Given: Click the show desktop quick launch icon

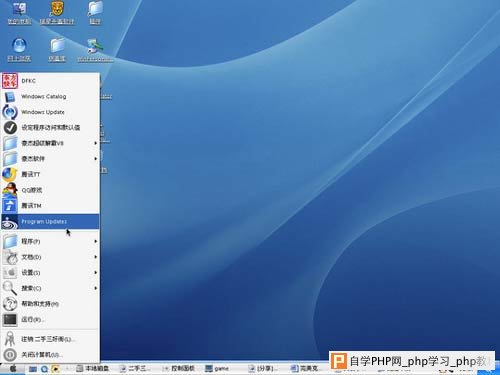Looking at the screenshot, I should (x=33, y=369).
